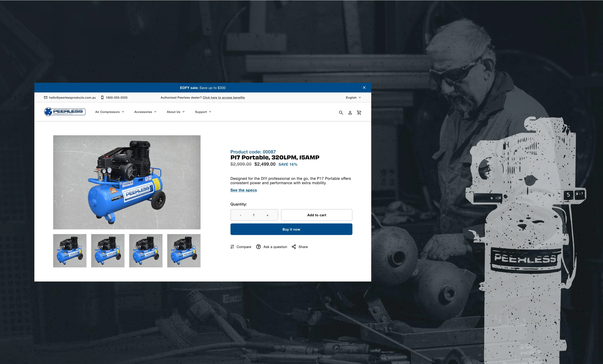Image resolution: width=603 pixels, height=364 pixels.
Task: Open the Support menu
Action: pos(203,112)
